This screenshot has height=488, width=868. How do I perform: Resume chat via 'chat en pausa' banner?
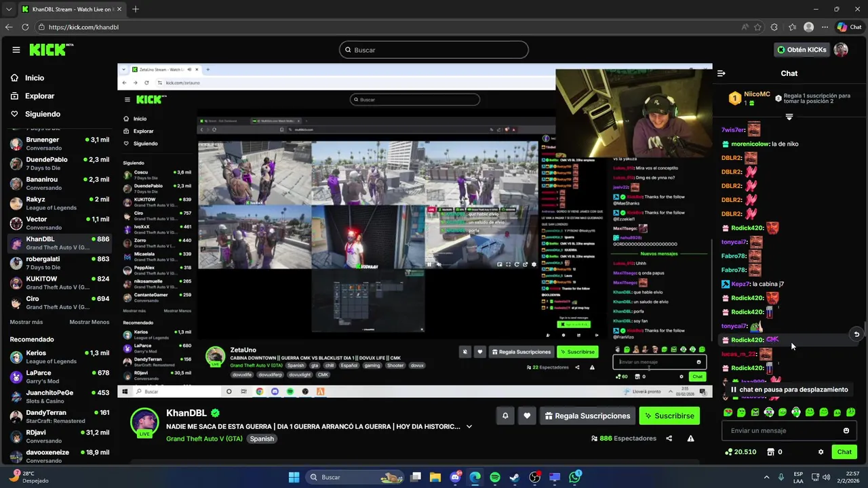789,390
